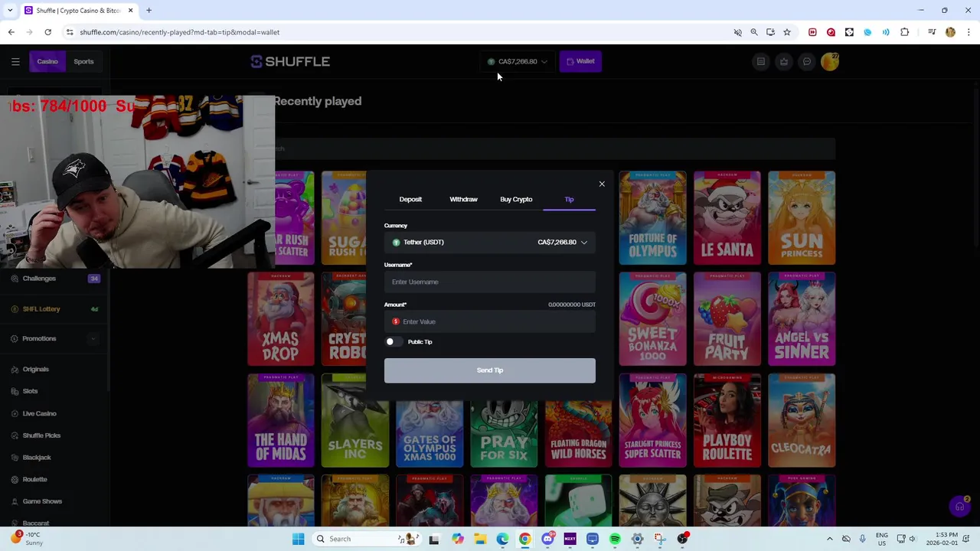
Task: Open the chat bubble icon in header
Action: [x=807, y=61]
